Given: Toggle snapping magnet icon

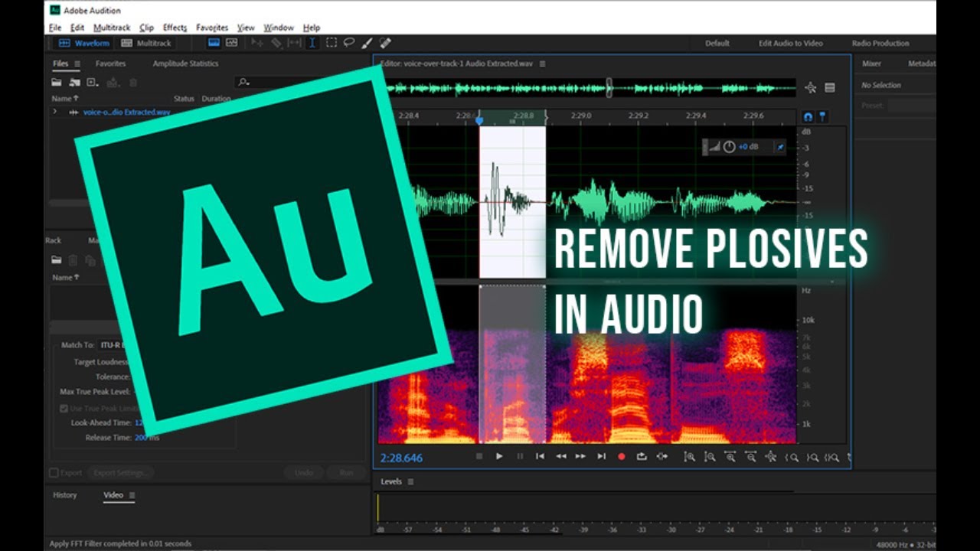Looking at the screenshot, I should pyautogui.click(x=808, y=116).
